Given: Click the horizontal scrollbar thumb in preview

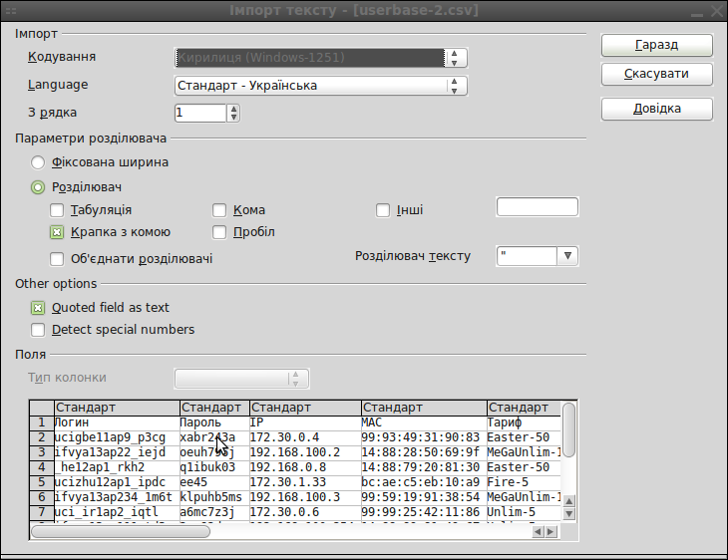Looking at the screenshot, I should click(x=121, y=532).
